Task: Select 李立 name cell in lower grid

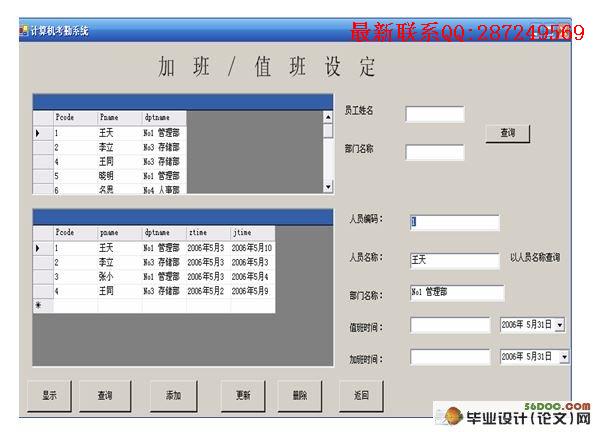Action: pyautogui.click(x=120, y=262)
